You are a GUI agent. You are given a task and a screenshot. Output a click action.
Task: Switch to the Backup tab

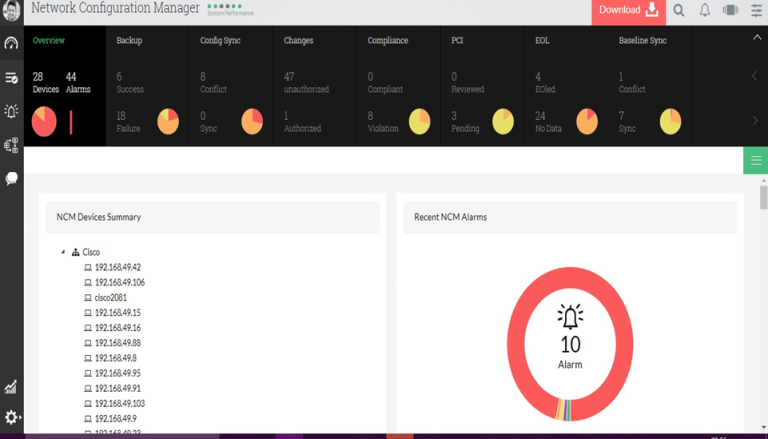(x=129, y=41)
